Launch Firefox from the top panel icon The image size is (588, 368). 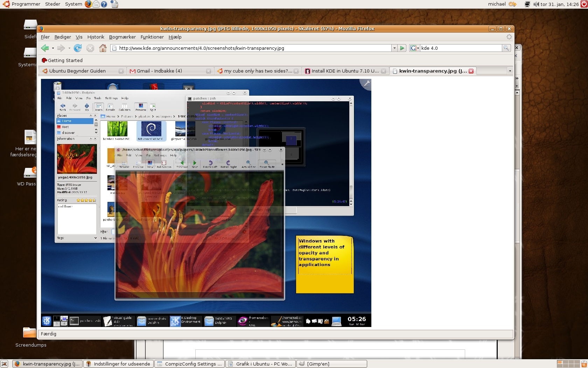click(x=88, y=4)
